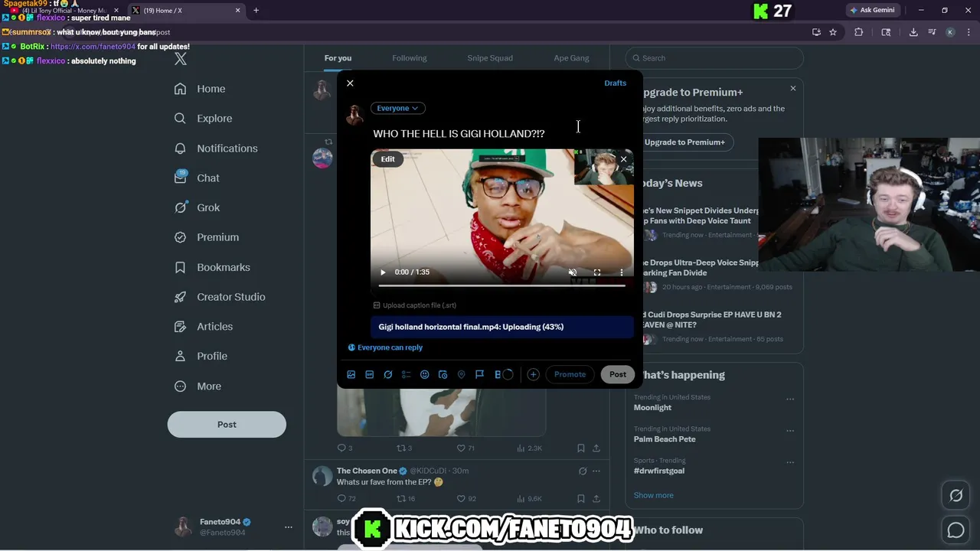Viewport: 980px width, 551px height.
Task: Switch to For you tab
Action: pyautogui.click(x=338, y=58)
